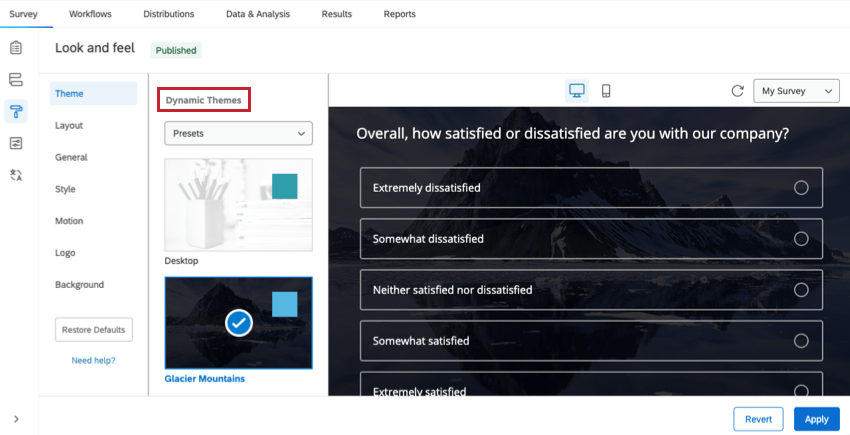Switch to mobile preview icon
850x435 pixels.
606,91
